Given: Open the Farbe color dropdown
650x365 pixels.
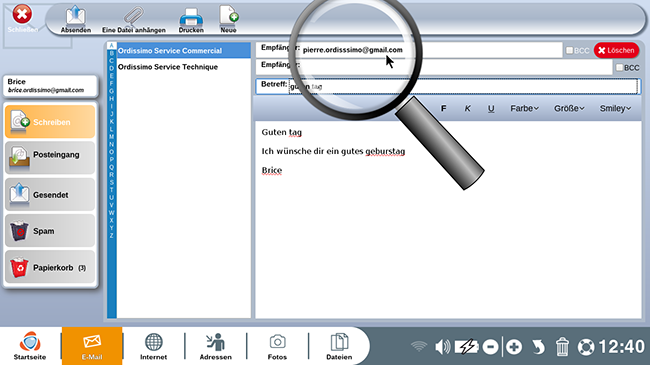Looking at the screenshot, I should 524,108.
